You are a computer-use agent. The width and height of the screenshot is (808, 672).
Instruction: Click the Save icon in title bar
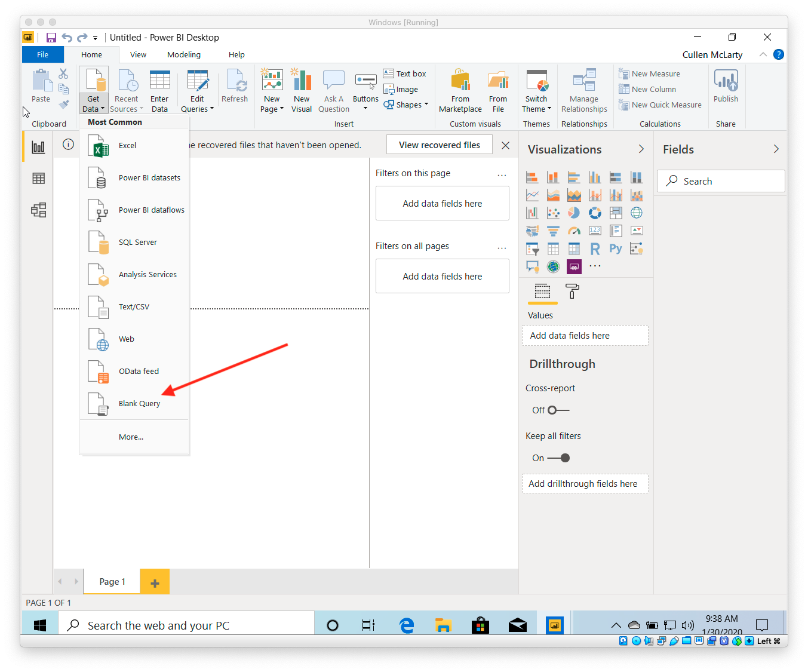pyautogui.click(x=51, y=38)
